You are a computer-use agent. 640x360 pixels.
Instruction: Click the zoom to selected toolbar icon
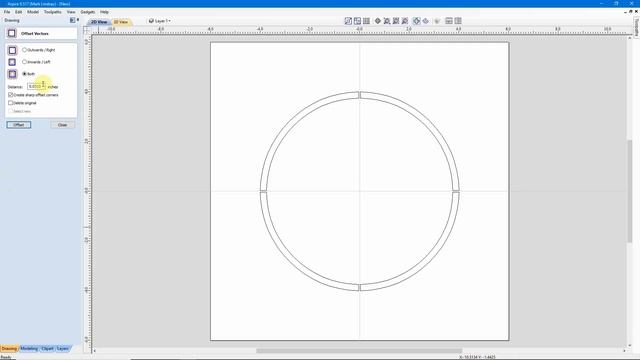(405, 21)
